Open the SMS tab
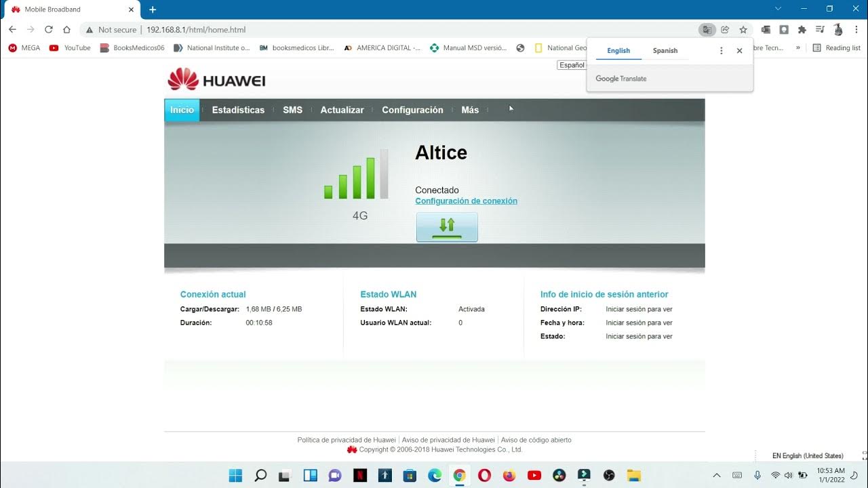 (292, 110)
